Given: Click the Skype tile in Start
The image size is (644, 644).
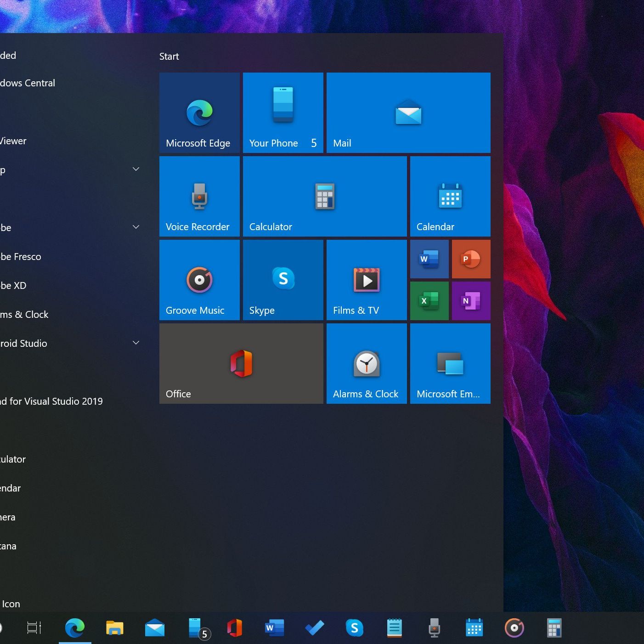Looking at the screenshot, I should click(x=283, y=280).
